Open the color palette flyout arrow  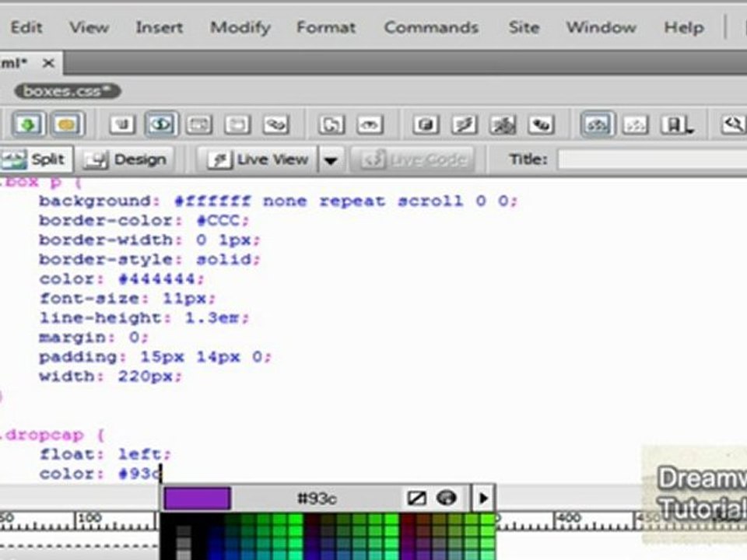(483, 498)
